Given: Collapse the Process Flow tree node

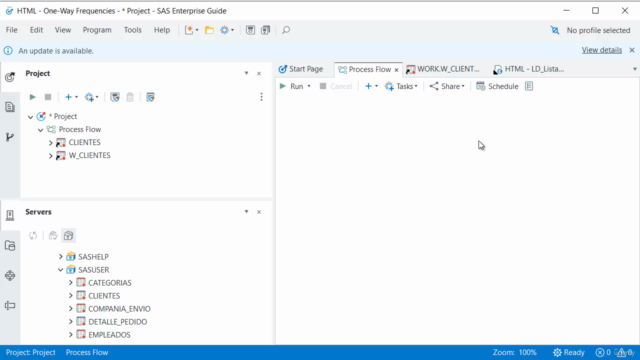Looking at the screenshot, I should (x=40, y=130).
